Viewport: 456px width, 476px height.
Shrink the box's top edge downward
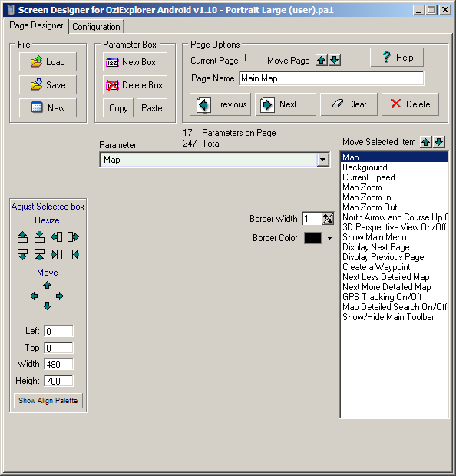coord(39,236)
